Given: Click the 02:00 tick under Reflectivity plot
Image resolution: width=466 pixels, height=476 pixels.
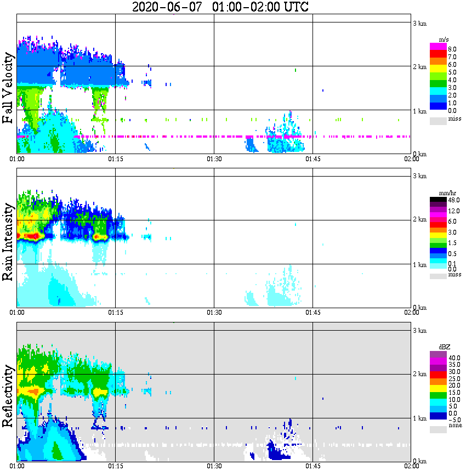Looking at the screenshot, I should tap(412, 466).
